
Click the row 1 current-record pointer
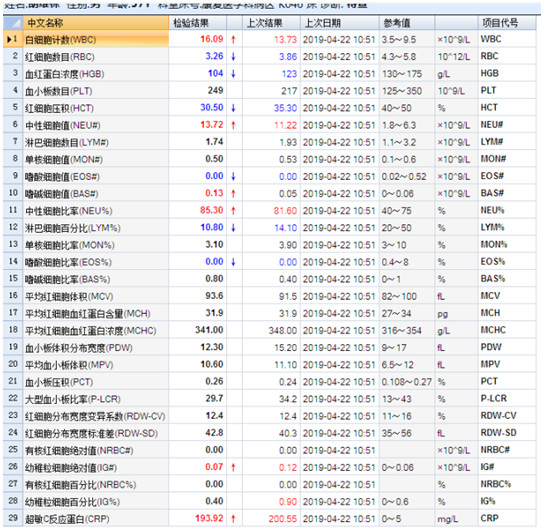[9, 39]
